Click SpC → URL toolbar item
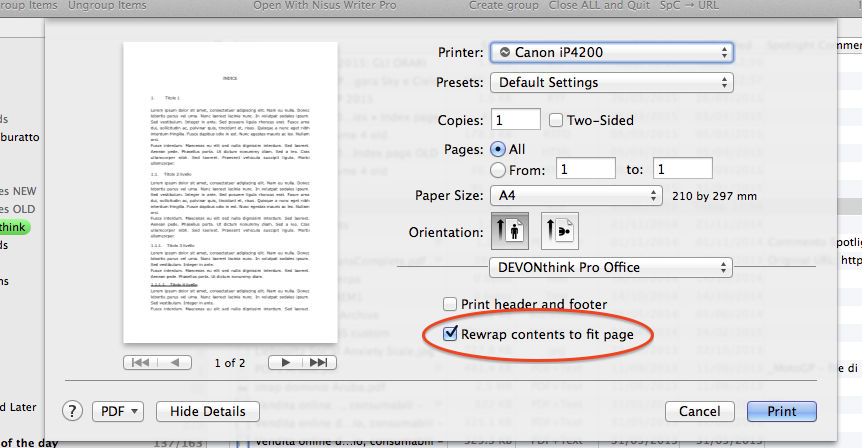862x448 pixels. coord(689,5)
